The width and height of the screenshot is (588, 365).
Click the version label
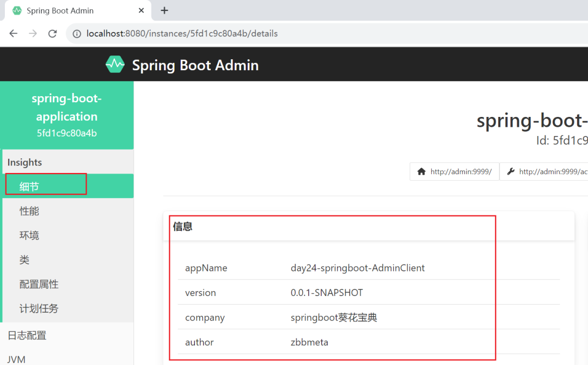point(200,293)
